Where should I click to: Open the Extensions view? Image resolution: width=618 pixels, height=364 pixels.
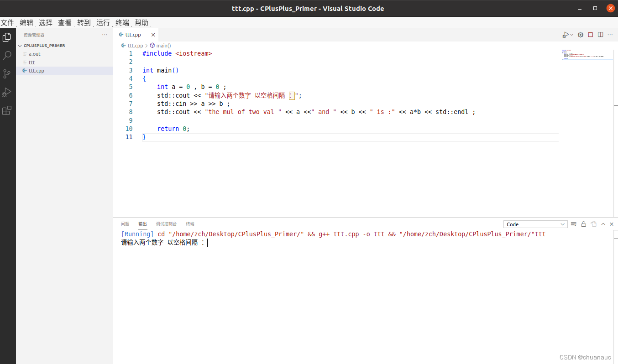[7, 110]
